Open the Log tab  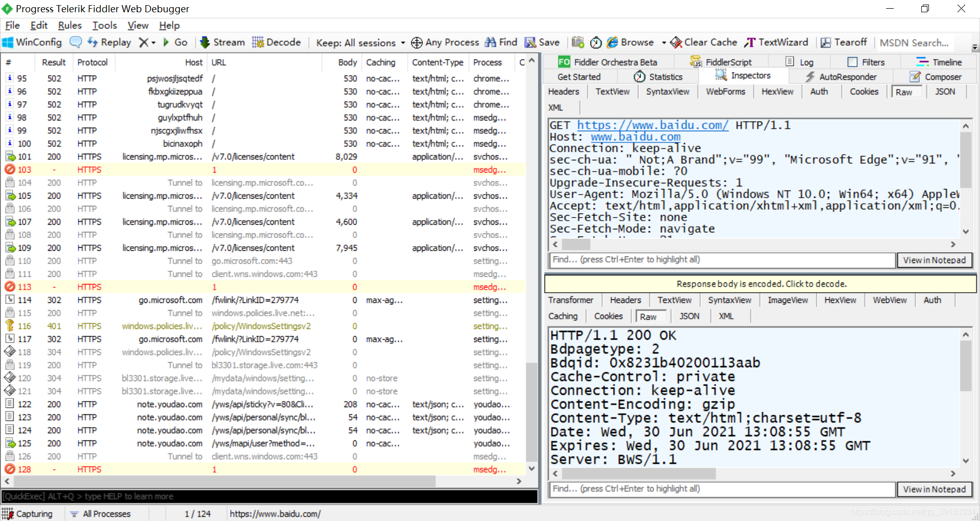[799, 62]
